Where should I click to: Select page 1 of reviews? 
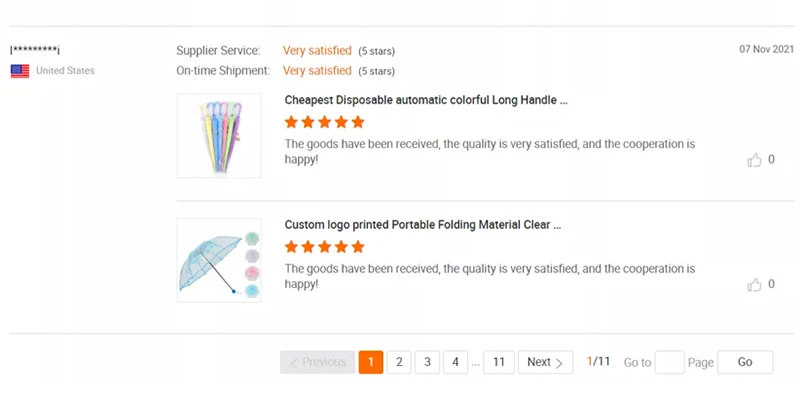tap(371, 362)
